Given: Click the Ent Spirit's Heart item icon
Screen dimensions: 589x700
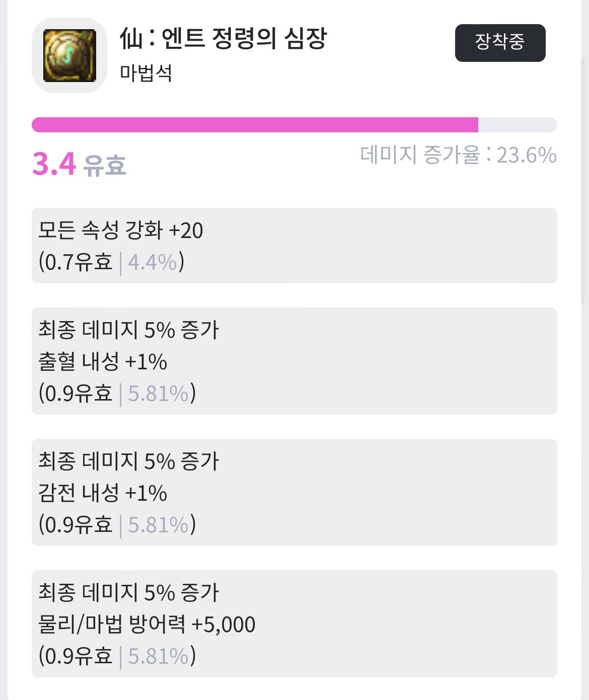Looking at the screenshot, I should point(69,55).
